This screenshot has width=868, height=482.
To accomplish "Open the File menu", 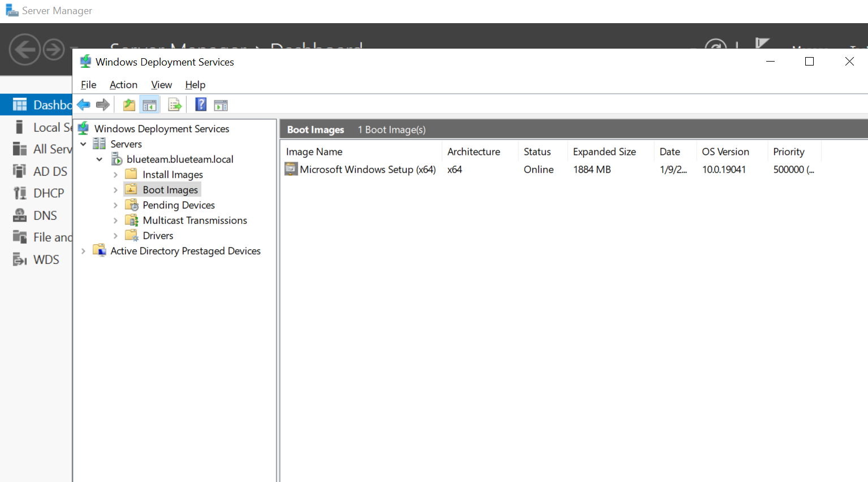I will click(x=88, y=85).
